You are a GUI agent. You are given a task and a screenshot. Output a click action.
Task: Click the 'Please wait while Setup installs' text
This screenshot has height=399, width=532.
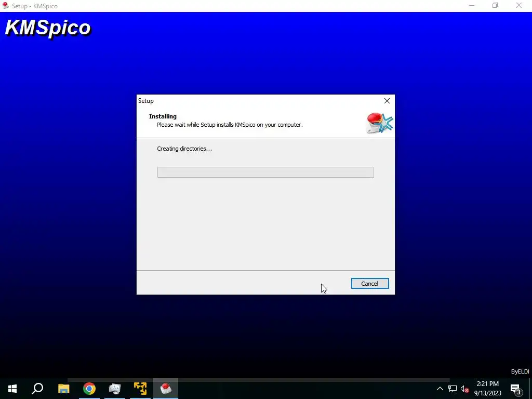point(230,125)
